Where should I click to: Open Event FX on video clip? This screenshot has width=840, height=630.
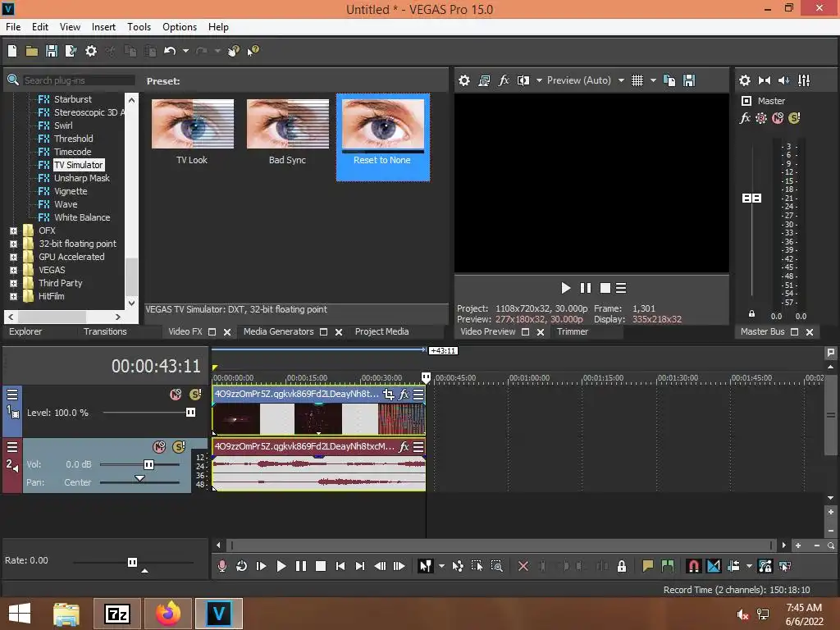click(x=404, y=395)
